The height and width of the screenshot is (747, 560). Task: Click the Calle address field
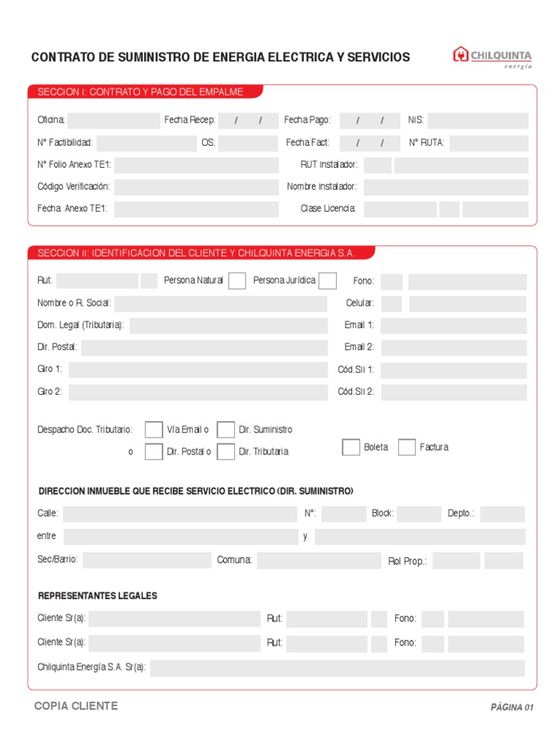pyautogui.click(x=180, y=514)
